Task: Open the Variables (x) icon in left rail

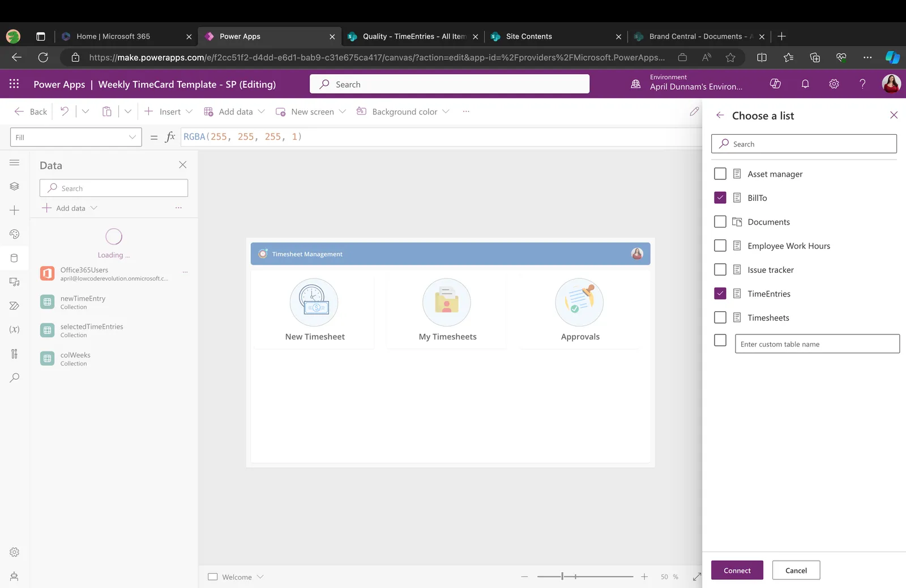Action: 15,329
